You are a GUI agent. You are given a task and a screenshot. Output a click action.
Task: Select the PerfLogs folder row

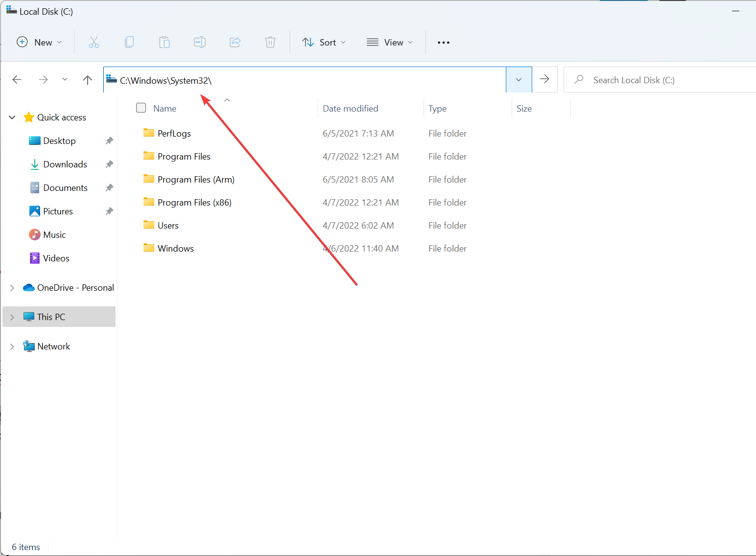[x=174, y=133]
